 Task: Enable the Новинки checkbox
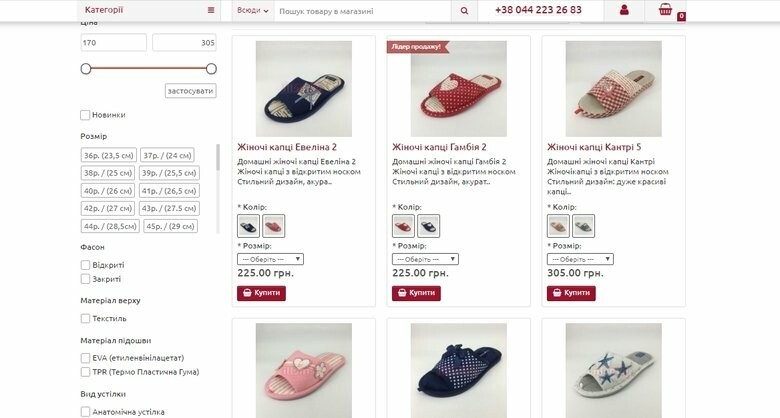(86, 115)
